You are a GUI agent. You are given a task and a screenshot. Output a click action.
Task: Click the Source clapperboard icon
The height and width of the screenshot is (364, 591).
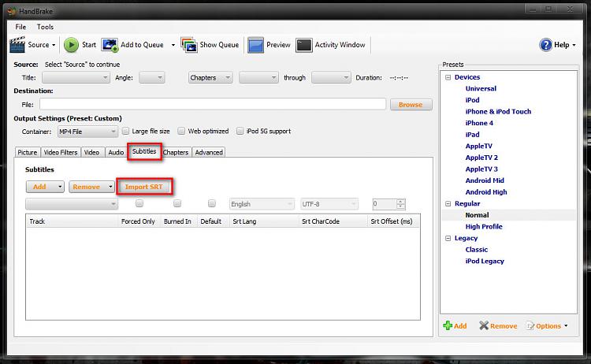(x=17, y=44)
